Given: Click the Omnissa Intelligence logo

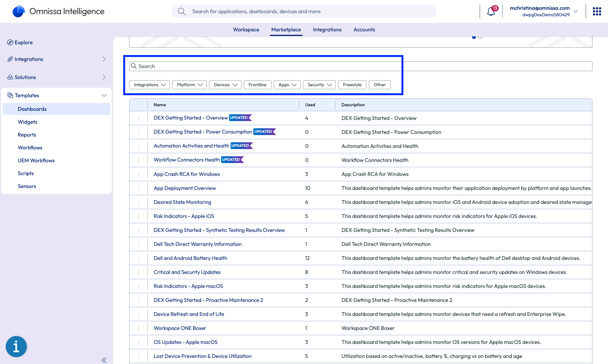Looking at the screenshot, I should 19,11.
